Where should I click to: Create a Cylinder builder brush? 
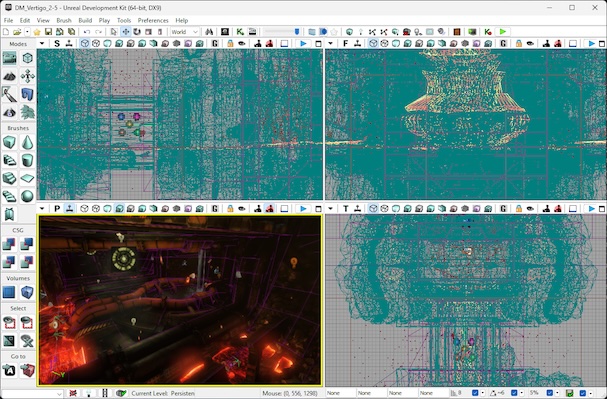[27, 160]
